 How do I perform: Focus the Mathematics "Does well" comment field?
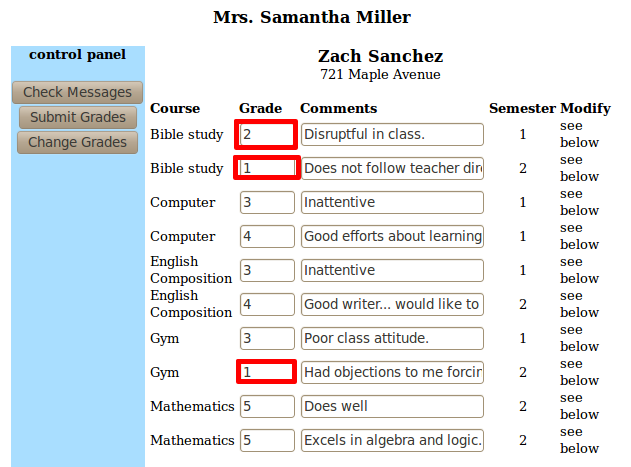pos(392,406)
